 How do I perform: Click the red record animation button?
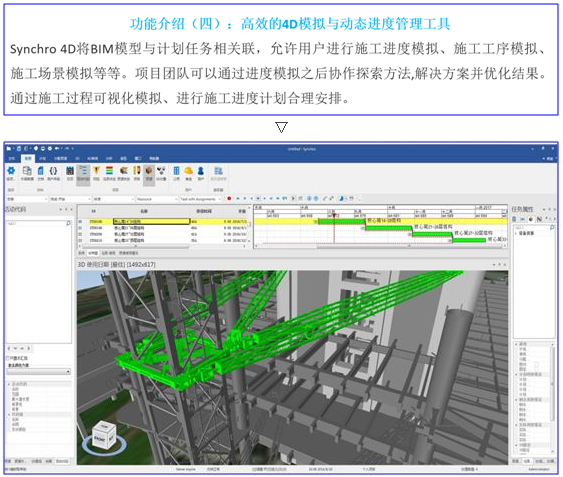coord(229,199)
